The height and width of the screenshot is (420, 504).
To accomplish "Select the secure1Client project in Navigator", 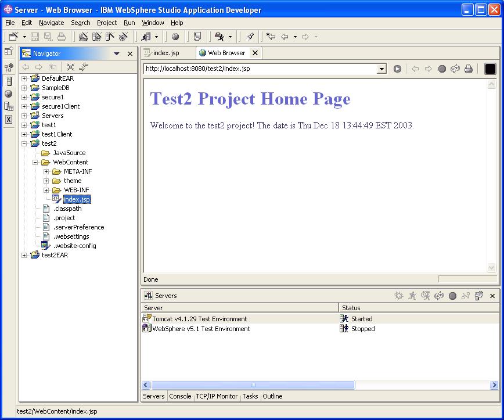I will 61,106.
